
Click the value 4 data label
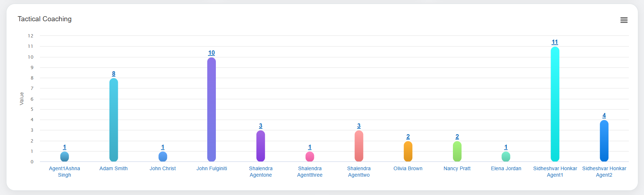tap(604, 115)
